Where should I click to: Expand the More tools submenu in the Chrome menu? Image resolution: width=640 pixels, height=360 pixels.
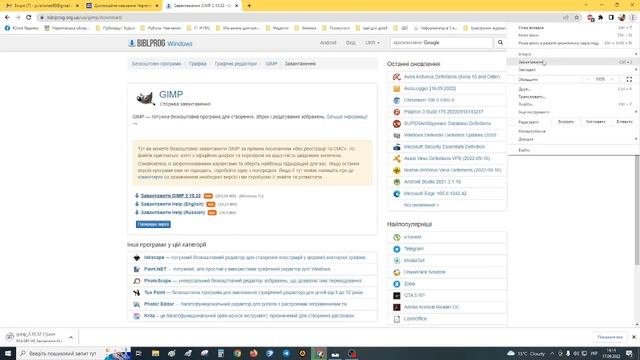[573, 112]
